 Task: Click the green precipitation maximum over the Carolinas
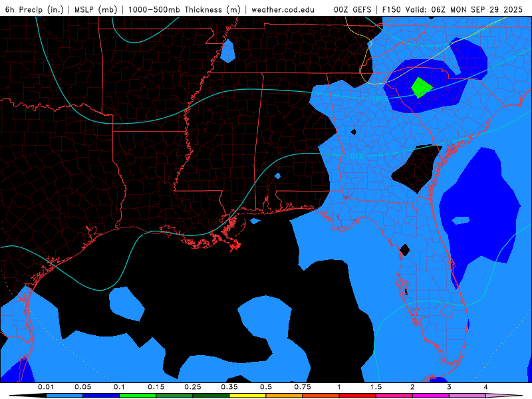click(422, 88)
